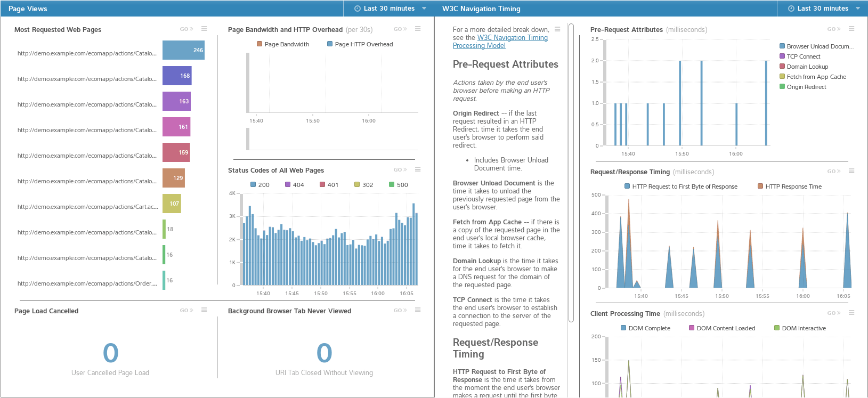Viewport: 868px width, 398px height.
Task: Click the blue bar with value 246
Action: pyautogui.click(x=183, y=50)
